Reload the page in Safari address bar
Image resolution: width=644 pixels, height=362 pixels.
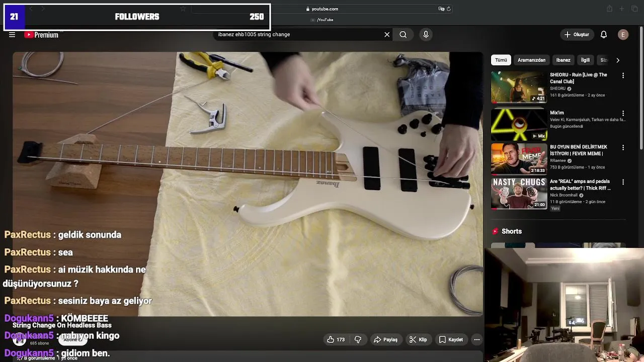(x=449, y=9)
